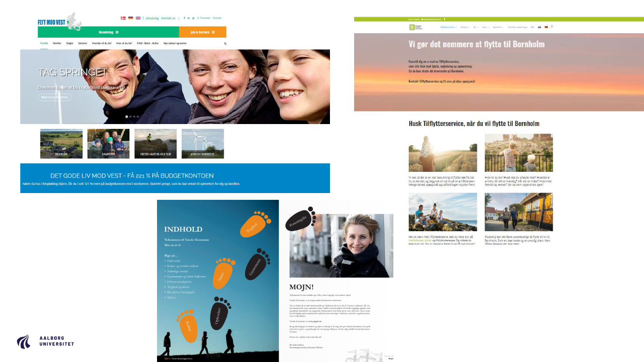
Task: Click the Kontakt os link
Action: pos(168,18)
